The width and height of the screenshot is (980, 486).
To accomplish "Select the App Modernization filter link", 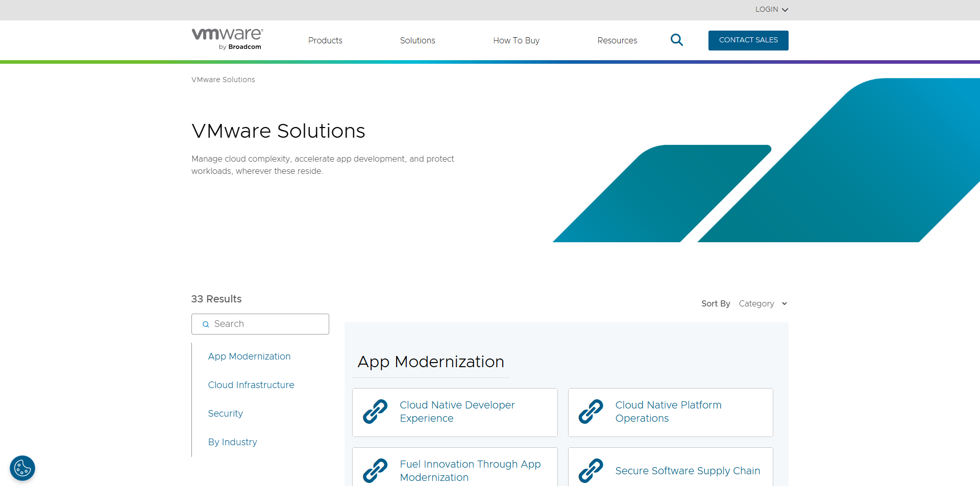I will (249, 356).
